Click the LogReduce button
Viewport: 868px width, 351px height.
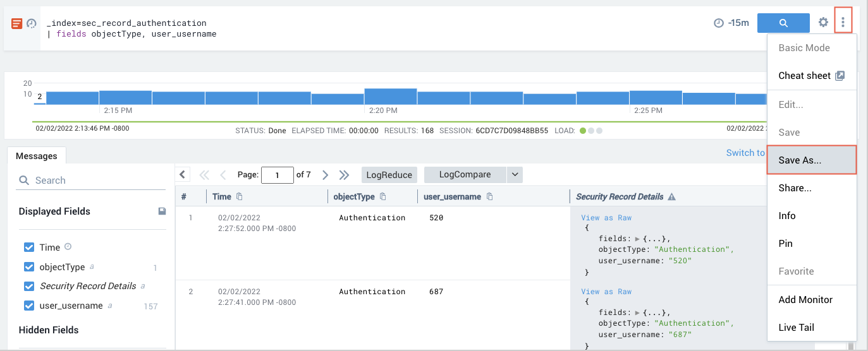point(389,175)
